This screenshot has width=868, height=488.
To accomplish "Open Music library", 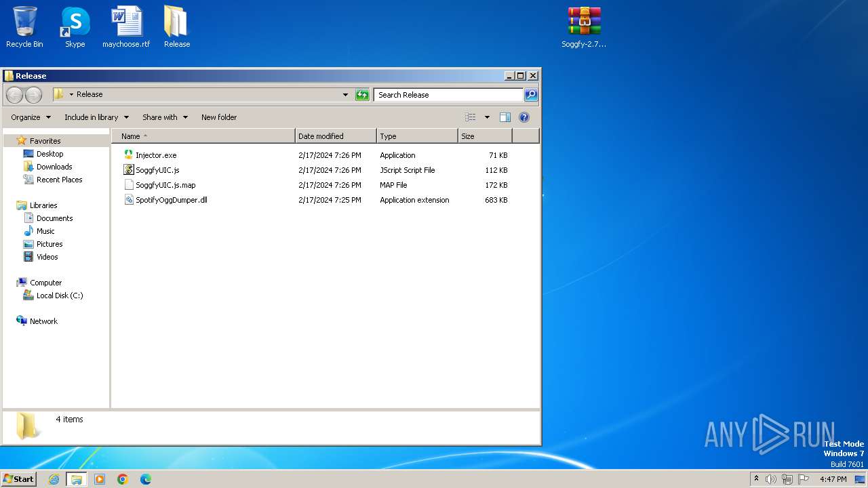I will (45, 231).
